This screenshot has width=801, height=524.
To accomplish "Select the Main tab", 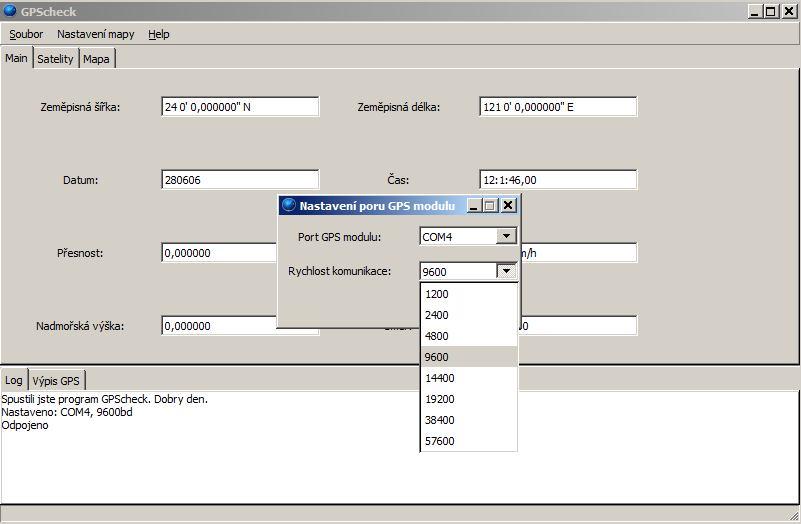I will pos(16,58).
